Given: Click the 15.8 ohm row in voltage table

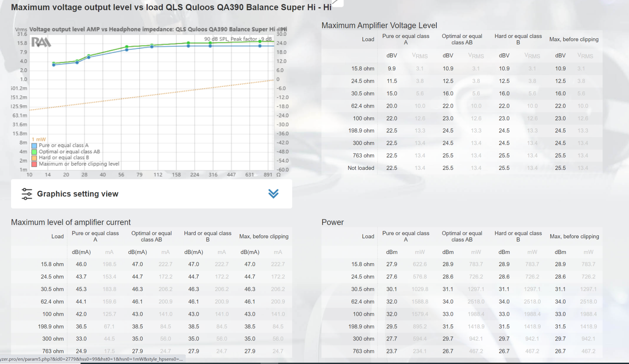Looking at the screenshot, I should pyautogui.click(x=462, y=69).
